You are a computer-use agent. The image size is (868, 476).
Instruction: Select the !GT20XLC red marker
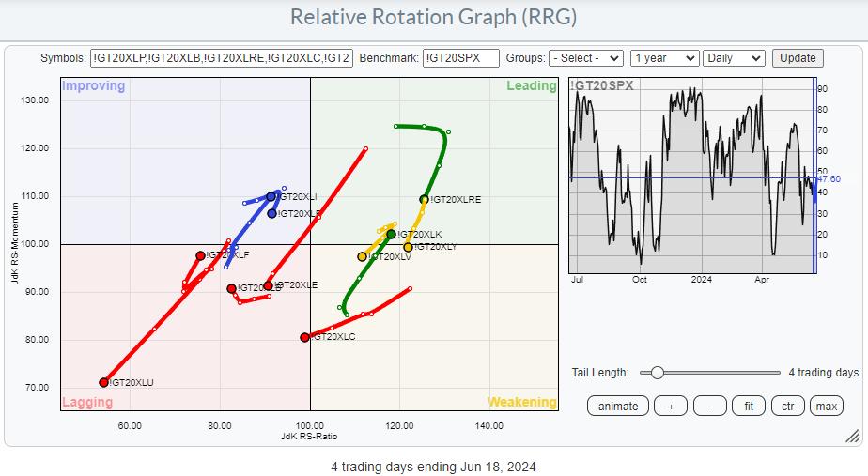[304, 337]
